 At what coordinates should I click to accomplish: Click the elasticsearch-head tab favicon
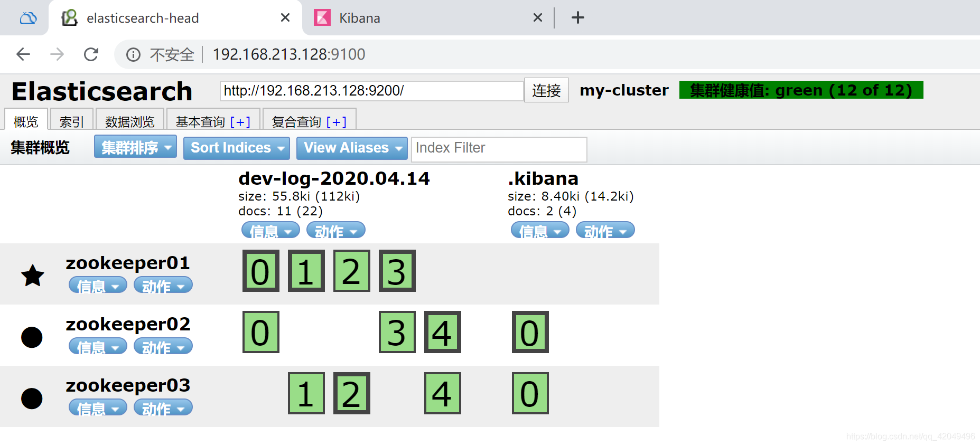coord(70,18)
